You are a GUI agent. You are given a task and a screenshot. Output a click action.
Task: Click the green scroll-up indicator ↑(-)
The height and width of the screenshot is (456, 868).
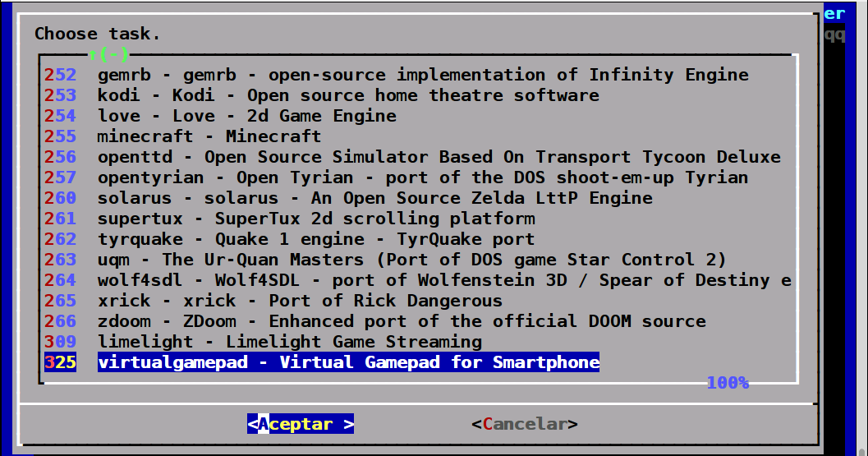pyautogui.click(x=108, y=54)
